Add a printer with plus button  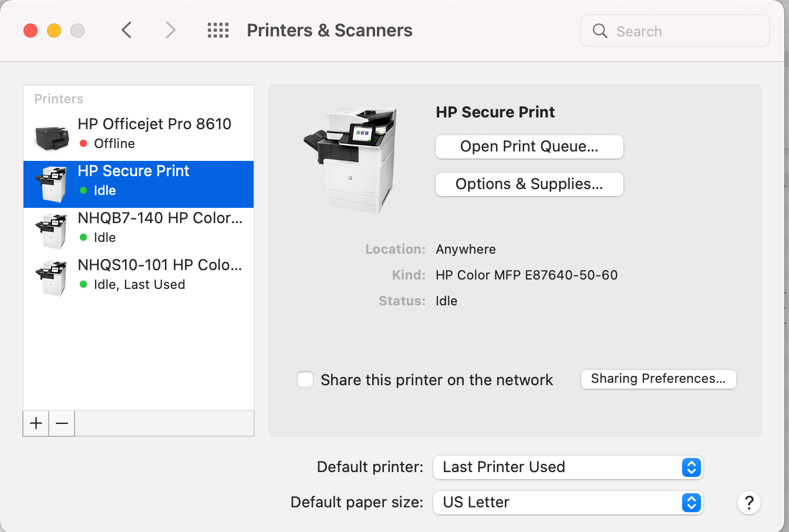tap(36, 423)
